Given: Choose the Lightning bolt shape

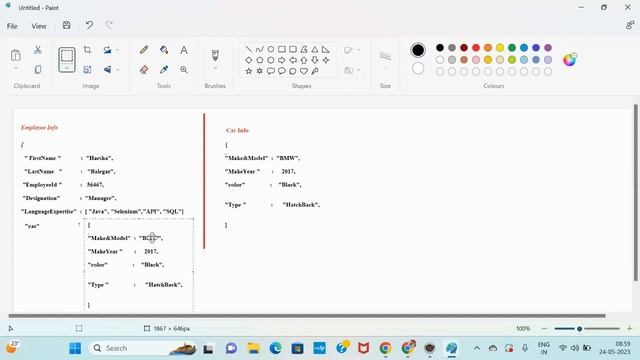Looking at the screenshot, I should pos(315,71).
